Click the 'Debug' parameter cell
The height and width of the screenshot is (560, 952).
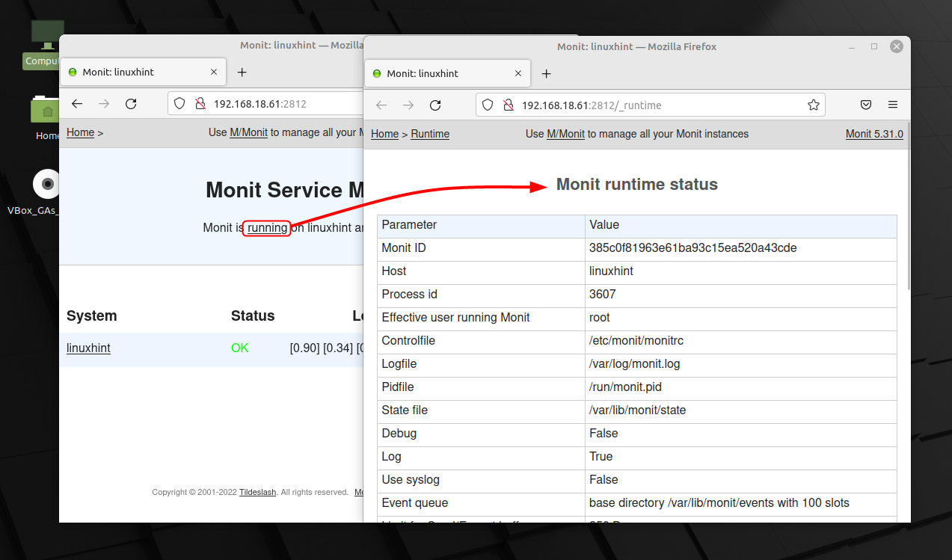coord(482,434)
